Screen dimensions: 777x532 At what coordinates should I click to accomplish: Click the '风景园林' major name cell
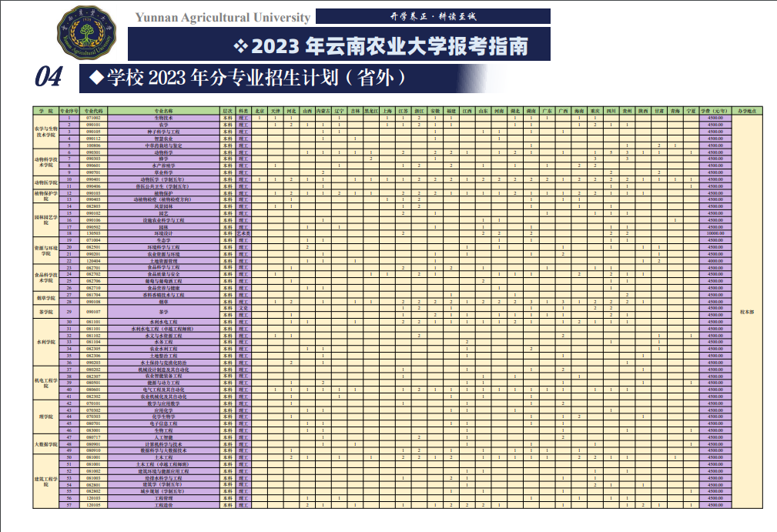tap(163, 206)
